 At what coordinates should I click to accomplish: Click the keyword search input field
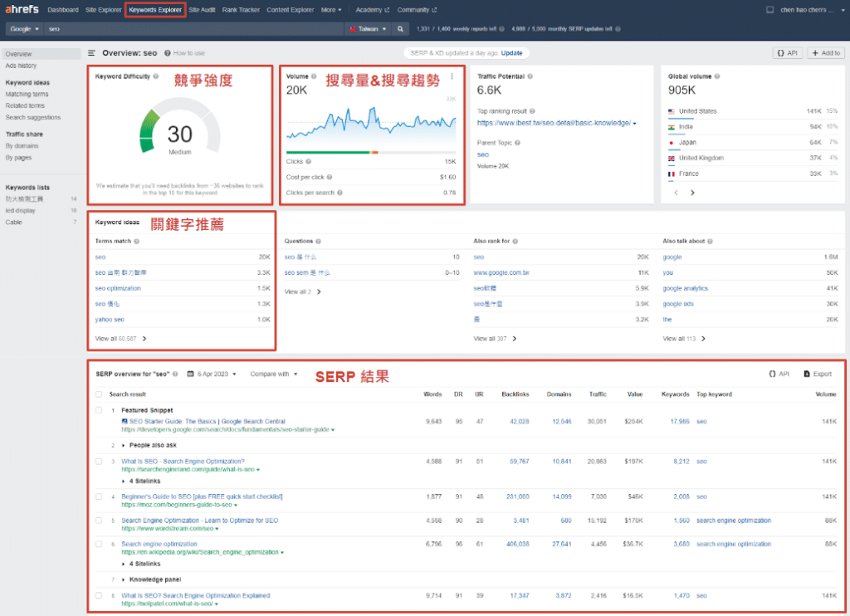pyautogui.click(x=194, y=29)
